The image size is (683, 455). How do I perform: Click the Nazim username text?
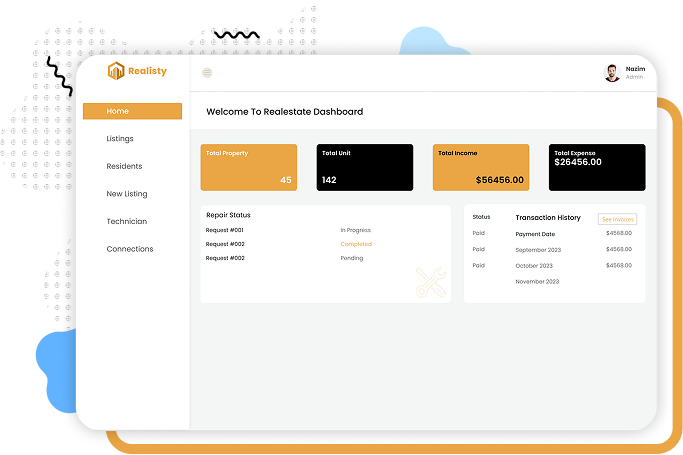(x=635, y=69)
